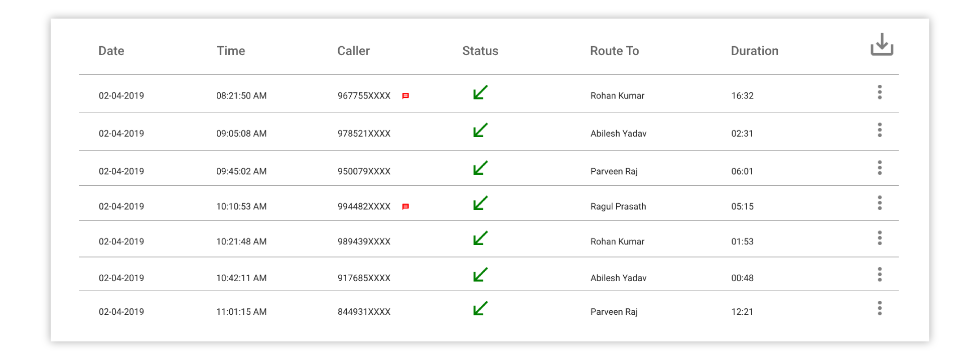The width and height of the screenshot is (980, 360).
Task: Open the actions menu for the last call row
Action: pos(880,308)
